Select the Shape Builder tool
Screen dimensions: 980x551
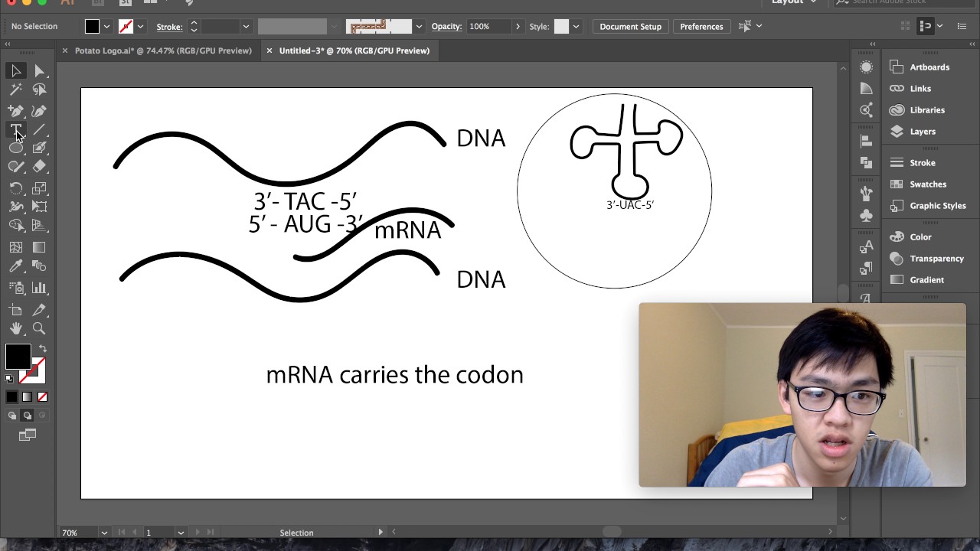coord(16,225)
